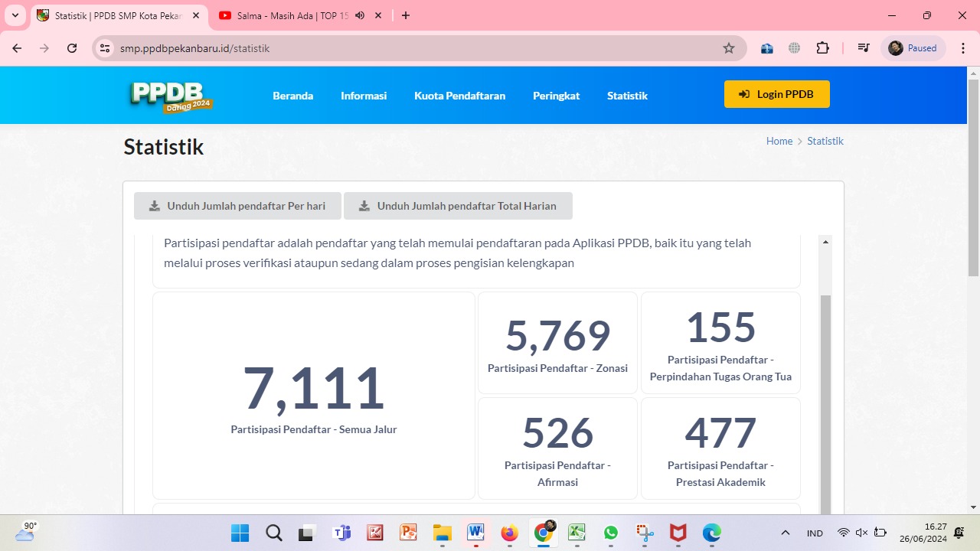This screenshot has height=551, width=980.
Task: Click the site information icon in address bar
Action: (x=105, y=48)
